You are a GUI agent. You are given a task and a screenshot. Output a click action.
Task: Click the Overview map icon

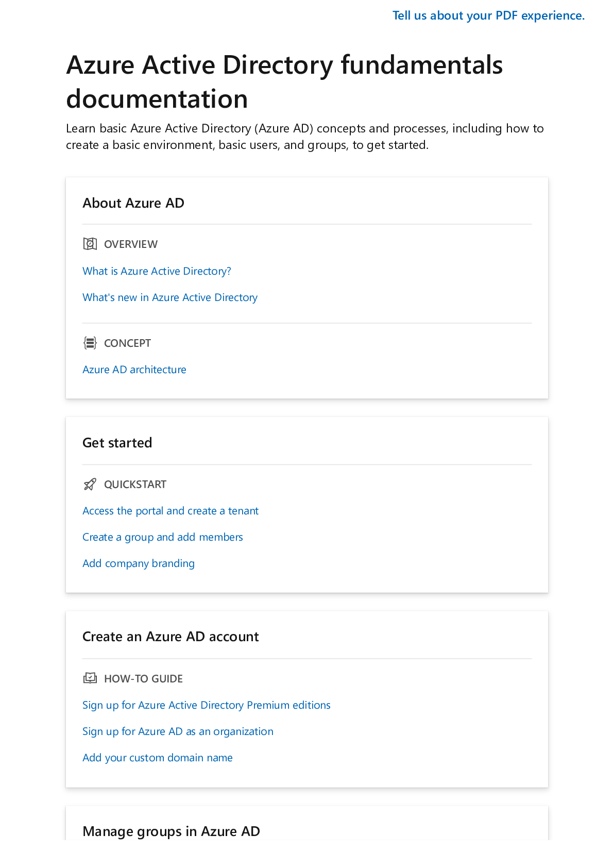(90, 244)
